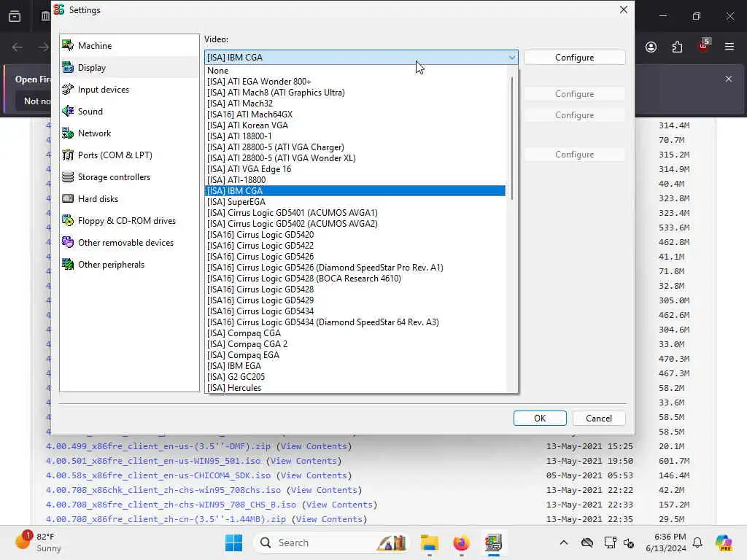Click the uBlock extension icon in Firefox

[x=704, y=46]
